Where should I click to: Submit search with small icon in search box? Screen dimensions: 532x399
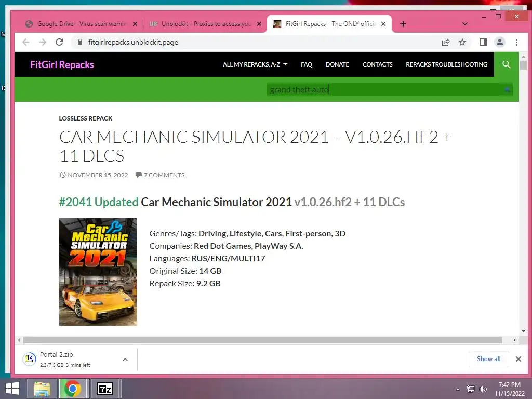507,89
